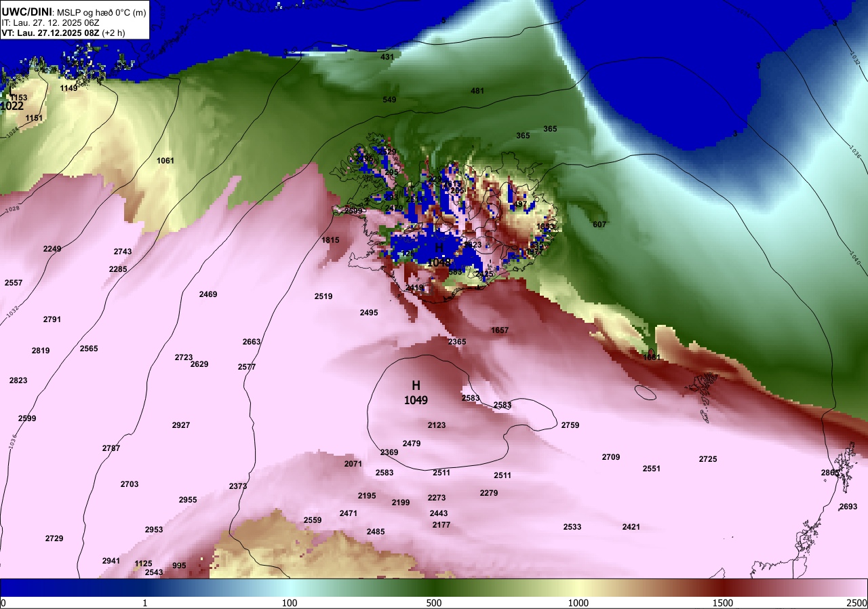The height and width of the screenshot is (609, 868).
Task: Click the 2663 height value
Action: [252, 342]
